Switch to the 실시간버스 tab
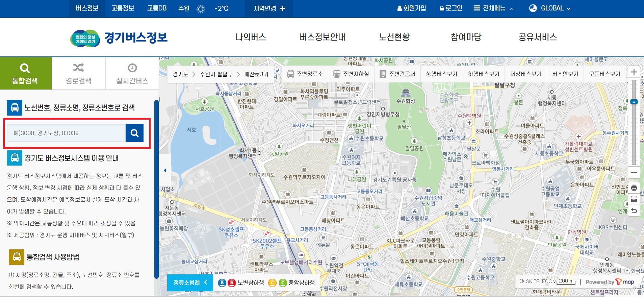The width and height of the screenshot is (644, 297). tap(132, 73)
